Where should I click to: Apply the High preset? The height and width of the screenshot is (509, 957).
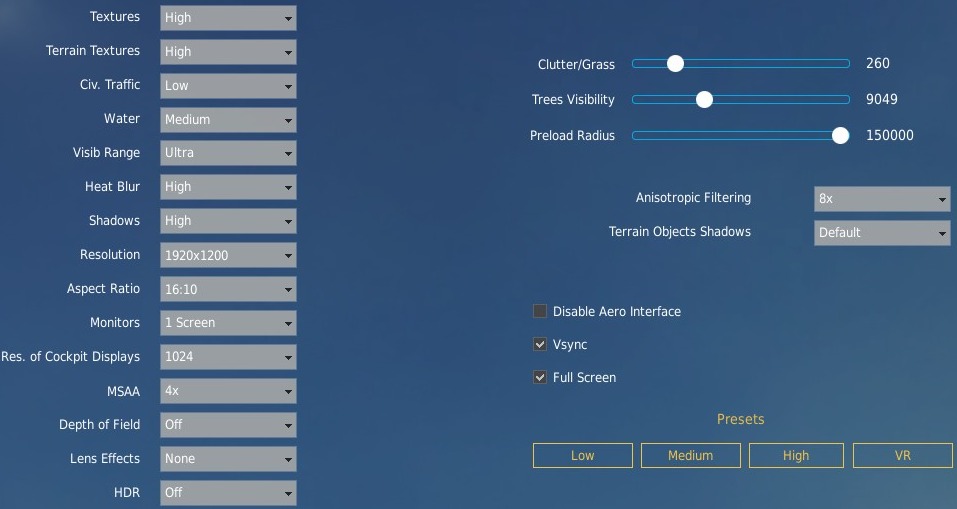pyautogui.click(x=796, y=456)
